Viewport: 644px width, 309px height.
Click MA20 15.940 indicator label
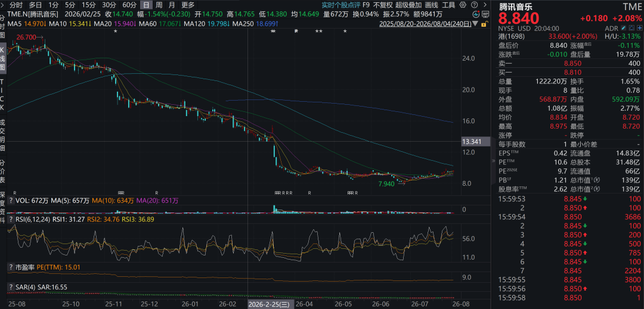click(114, 24)
